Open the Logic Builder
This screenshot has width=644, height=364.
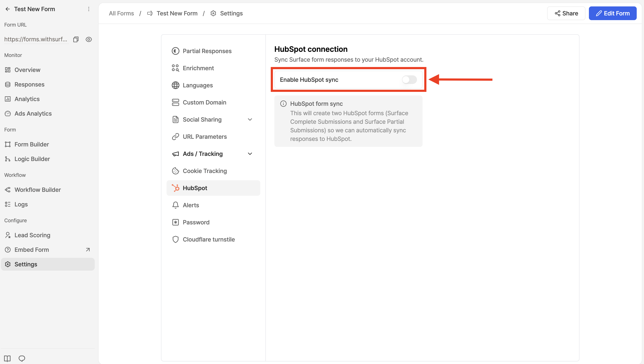(32, 159)
